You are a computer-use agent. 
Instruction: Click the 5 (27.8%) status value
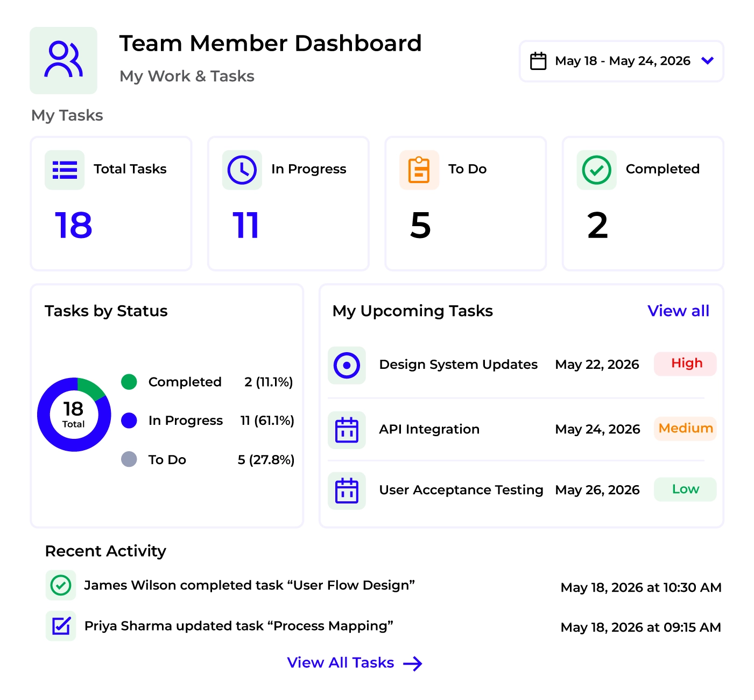(x=266, y=460)
